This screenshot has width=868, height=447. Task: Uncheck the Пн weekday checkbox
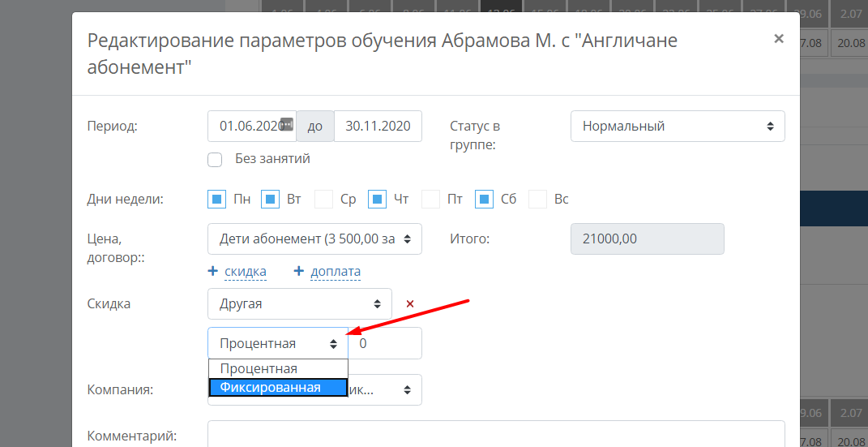[217, 199]
